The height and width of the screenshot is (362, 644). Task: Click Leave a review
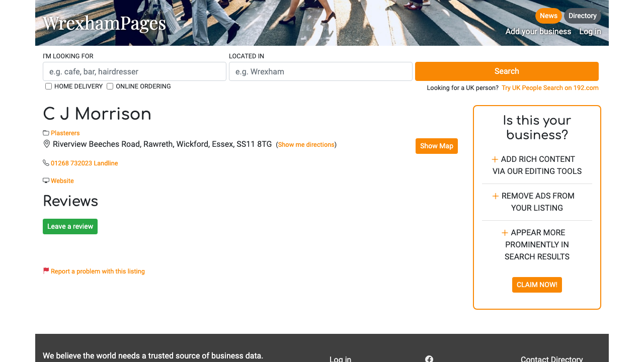[70, 226]
